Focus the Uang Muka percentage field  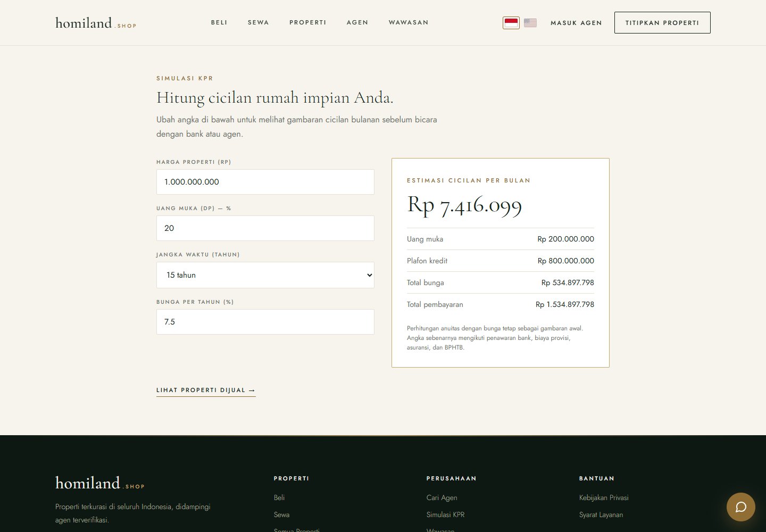tap(265, 228)
